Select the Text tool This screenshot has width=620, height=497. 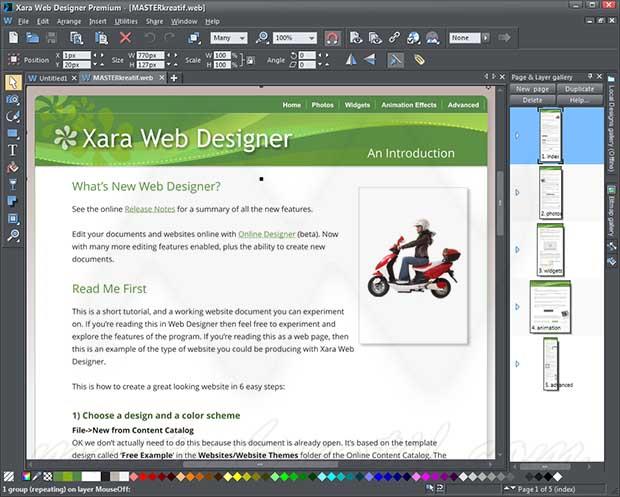tap(13, 150)
